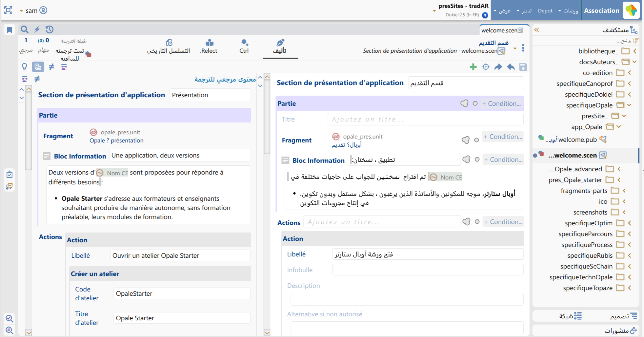Toggle the circle marker on Partie row
The height and width of the screenshot is (337, 644).
click(x=475, y=103)
